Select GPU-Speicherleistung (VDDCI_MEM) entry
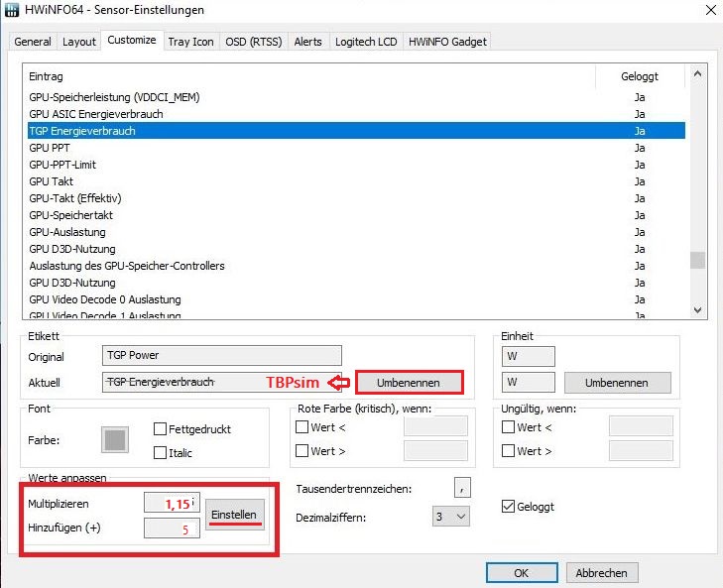 coord(356,97)
